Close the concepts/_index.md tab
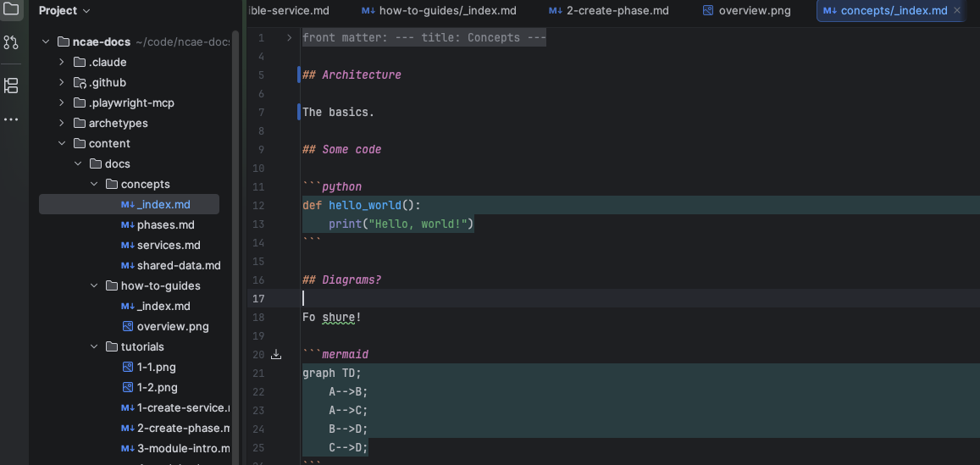 click(x=957, y=11)
